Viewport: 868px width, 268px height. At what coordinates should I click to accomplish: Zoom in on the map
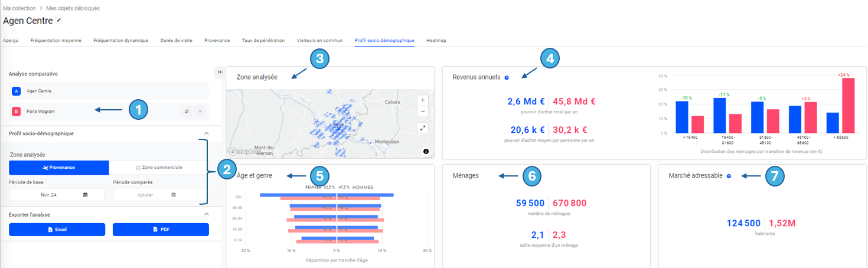[x=422, y=100]
